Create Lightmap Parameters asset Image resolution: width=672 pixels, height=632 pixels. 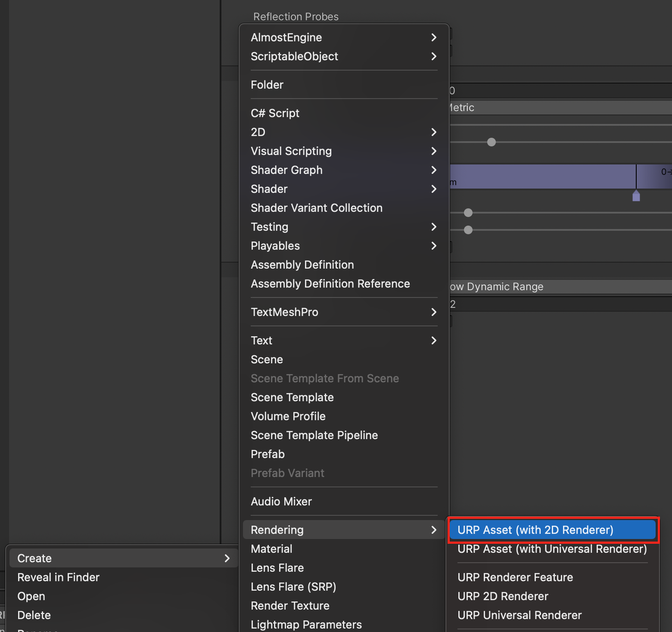[344, 625]
